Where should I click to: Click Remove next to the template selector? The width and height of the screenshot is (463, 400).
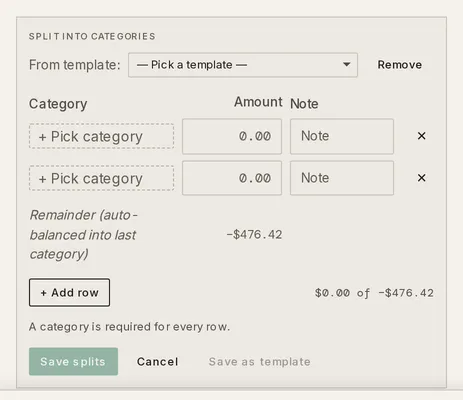pos(400,65)
